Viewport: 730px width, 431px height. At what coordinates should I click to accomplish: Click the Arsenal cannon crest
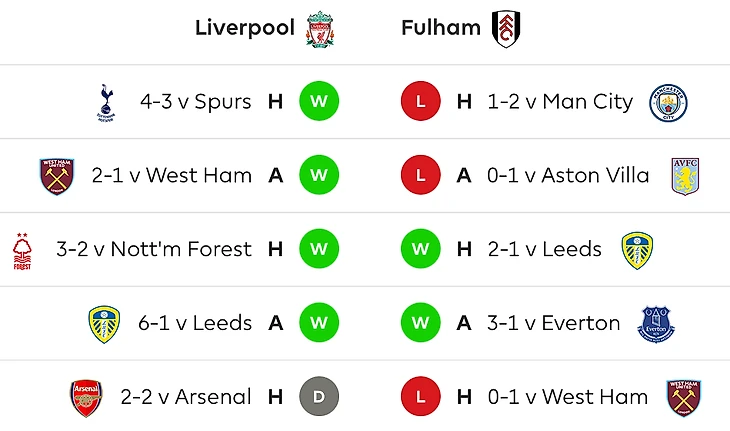click(86, 397)
